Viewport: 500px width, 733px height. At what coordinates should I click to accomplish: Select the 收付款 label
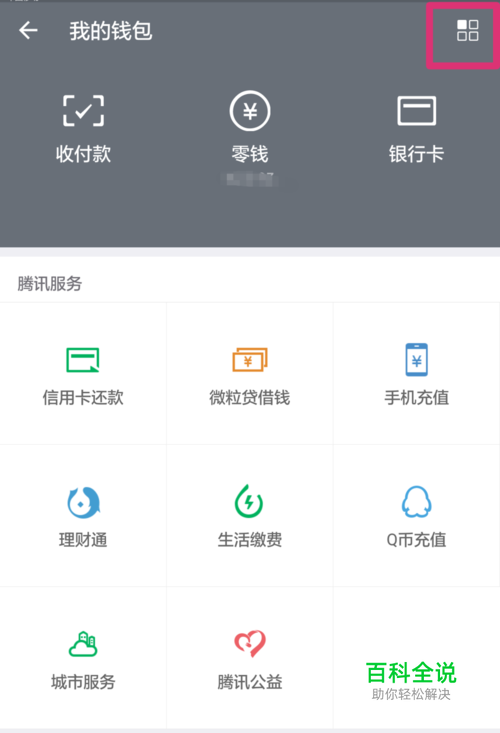point(84,154)
